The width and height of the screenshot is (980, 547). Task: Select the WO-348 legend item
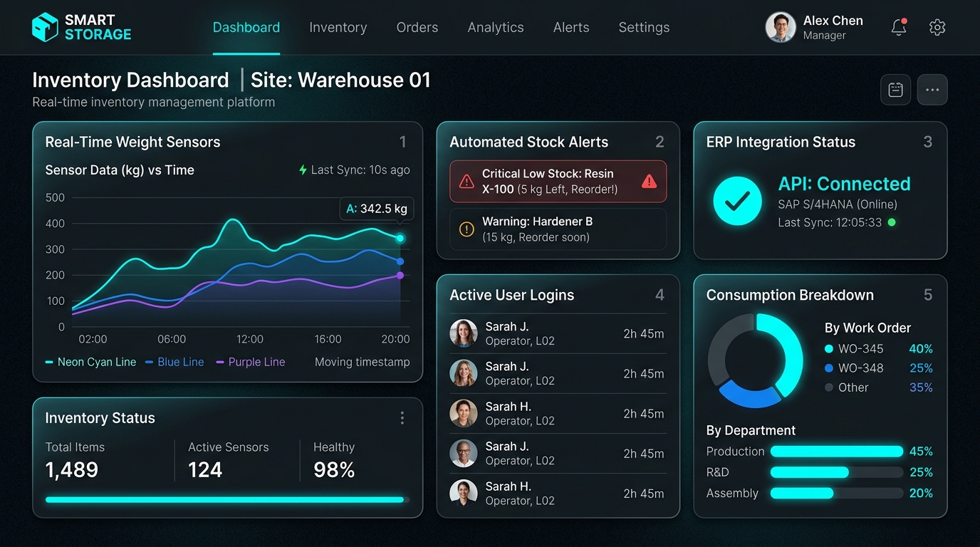[854, 368]
